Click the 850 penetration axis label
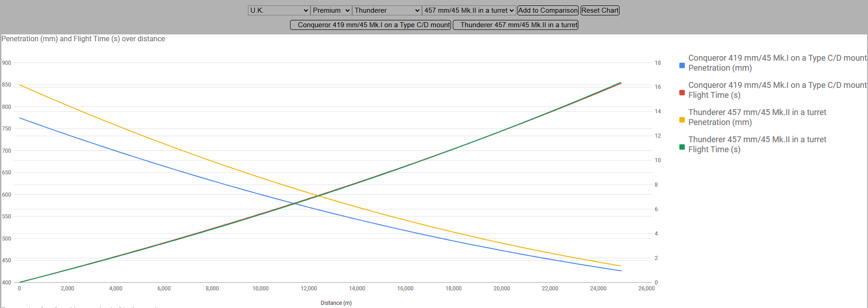The width and height of the screenshot is (868, 308). (x=7, y=85)
